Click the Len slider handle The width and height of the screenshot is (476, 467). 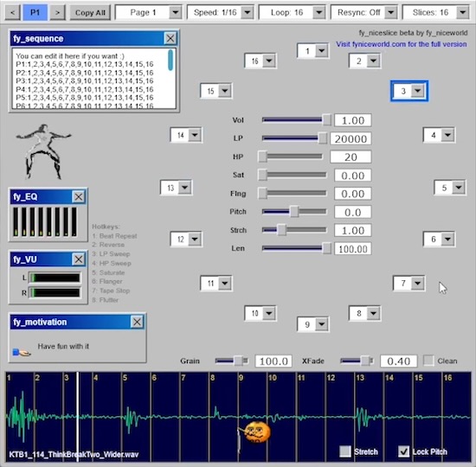point(326,248)
